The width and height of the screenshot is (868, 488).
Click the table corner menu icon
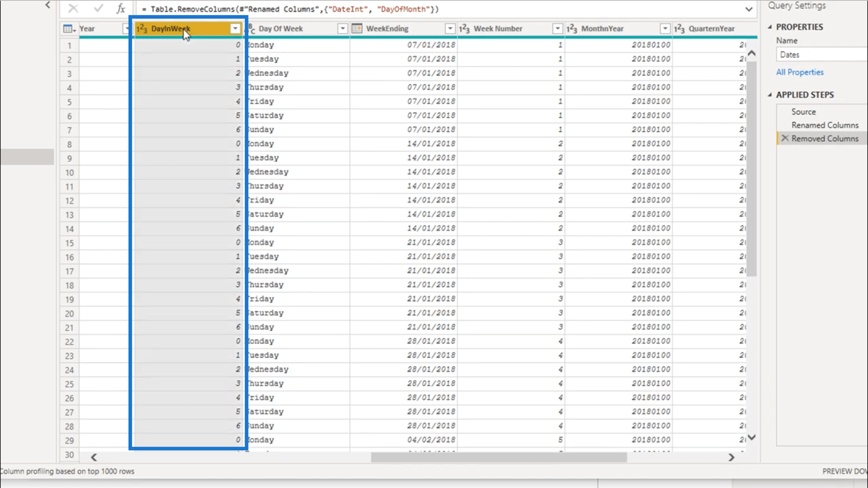(69, 29)
